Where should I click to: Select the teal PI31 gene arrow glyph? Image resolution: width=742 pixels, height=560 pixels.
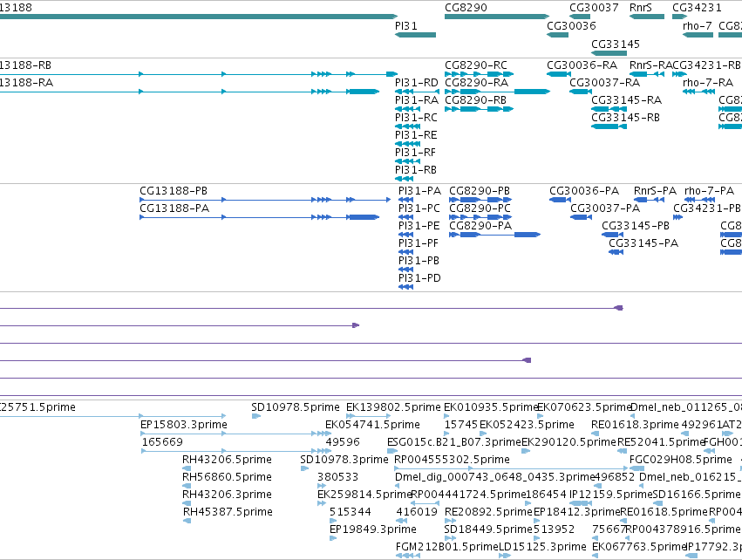(415, 35)
